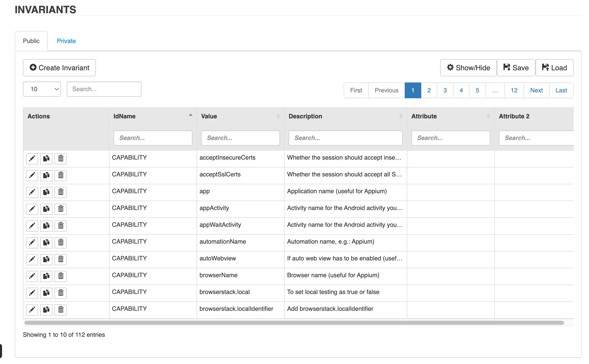
Task: Click Create Invariant button
Action: 59,68
